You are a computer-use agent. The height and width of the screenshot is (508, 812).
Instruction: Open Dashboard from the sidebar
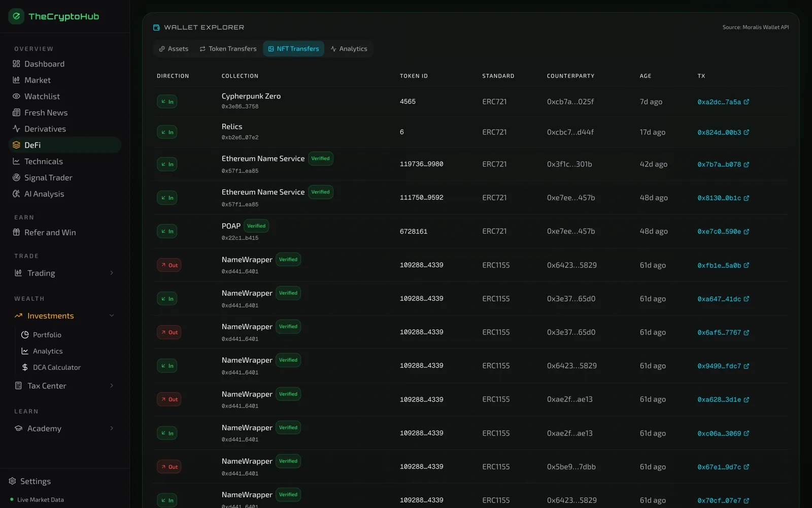(x=65, y=64)
